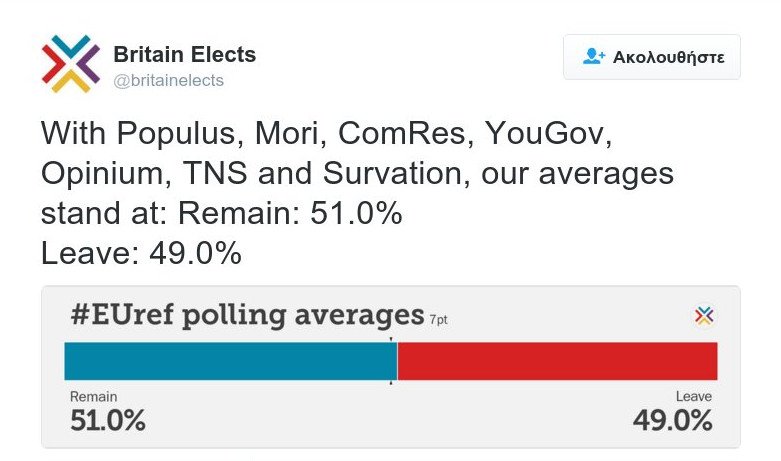Image resolution: width=781 pixels, height=461 pixels.
Task: Click the word YouGov in the tweet
Action: tap(544, 133)
